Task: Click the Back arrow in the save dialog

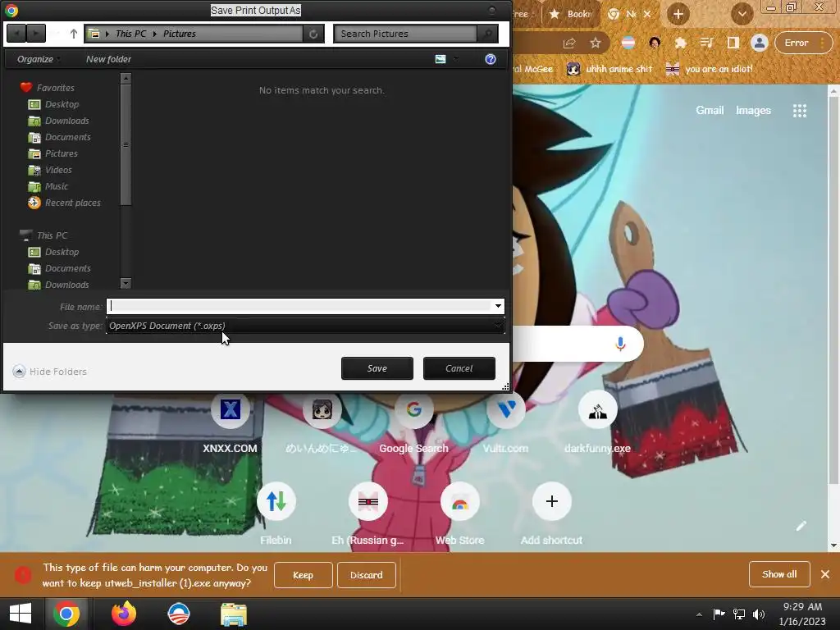Action: click(x=16, y=33)
